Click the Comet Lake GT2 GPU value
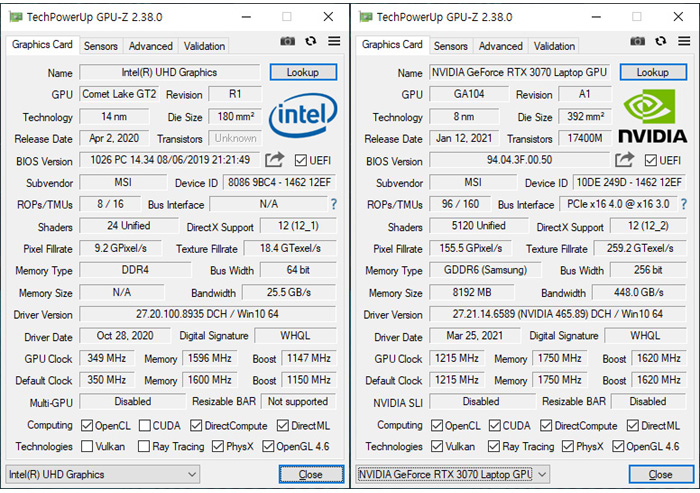Image resolution: width=700 pixels, height=493 pixels. point(119,94)
